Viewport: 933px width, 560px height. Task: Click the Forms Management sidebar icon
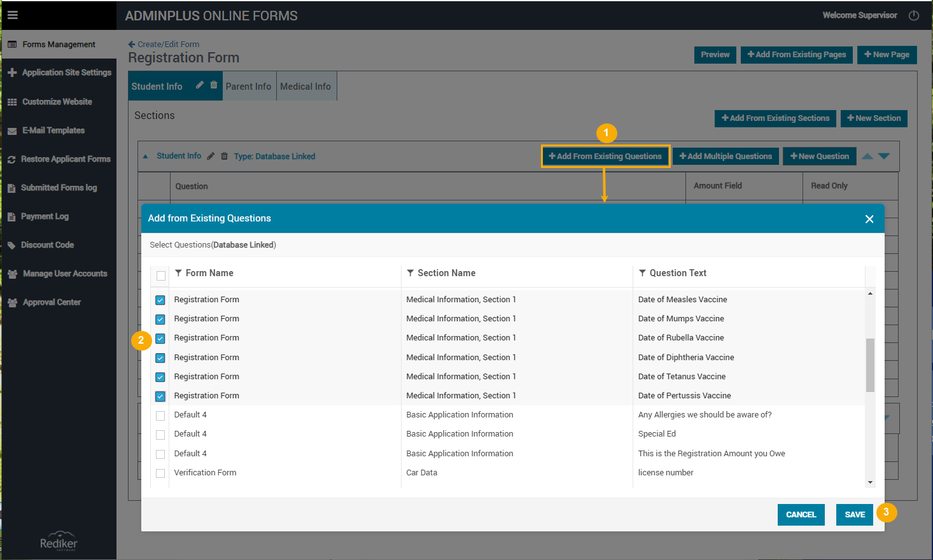click(x=12, y=45)
